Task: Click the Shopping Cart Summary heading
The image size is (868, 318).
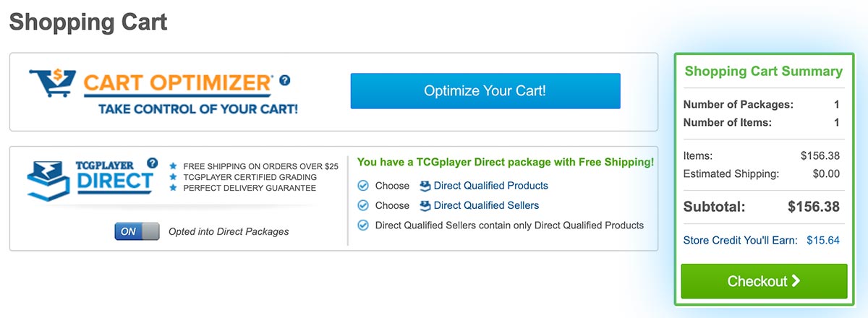Action: 764,72
